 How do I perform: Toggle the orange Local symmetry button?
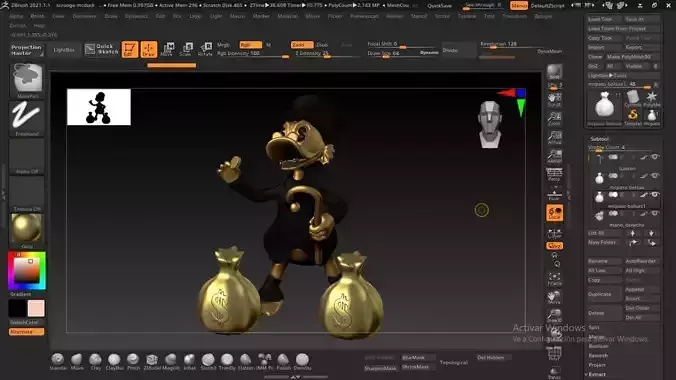(x=554, y=213)
